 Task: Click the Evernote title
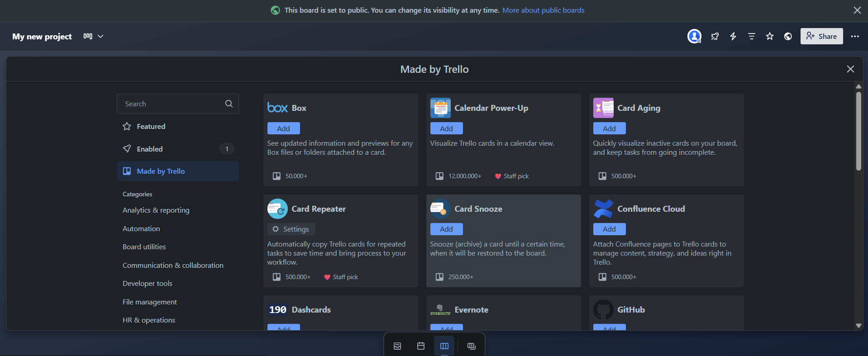pos(472,309)
